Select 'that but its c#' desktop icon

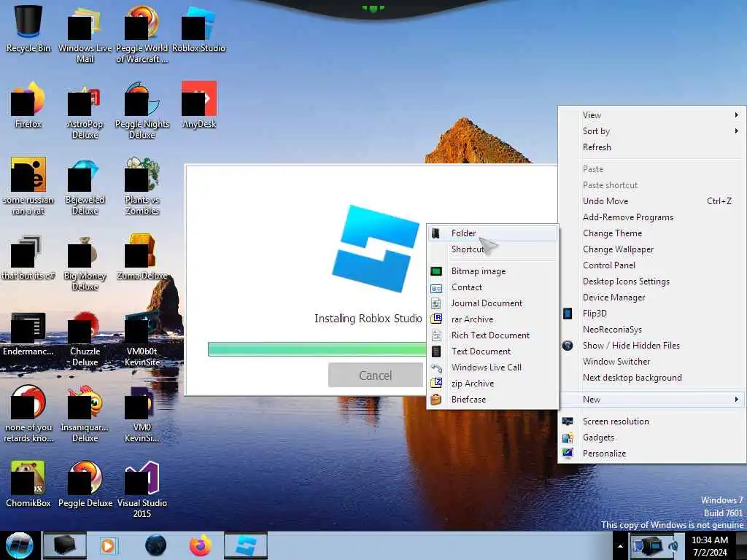[x=28, y=256]
